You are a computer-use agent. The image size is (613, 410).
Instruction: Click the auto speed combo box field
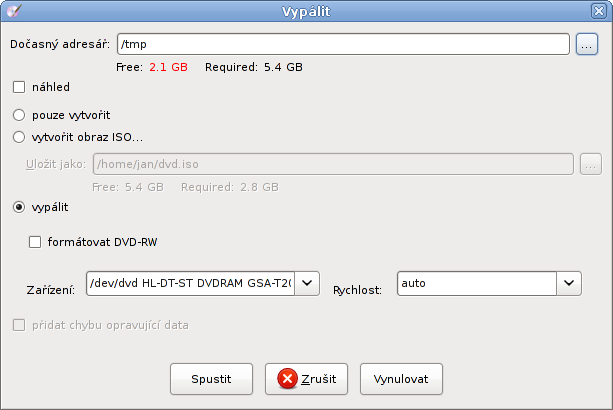click(477, 283)
